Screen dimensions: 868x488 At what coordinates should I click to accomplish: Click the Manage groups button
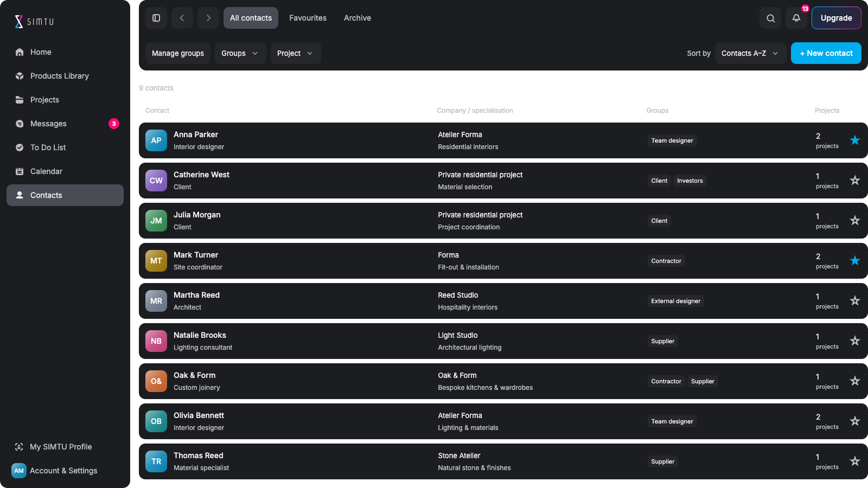pyautogui.click(x=178, y=53)
